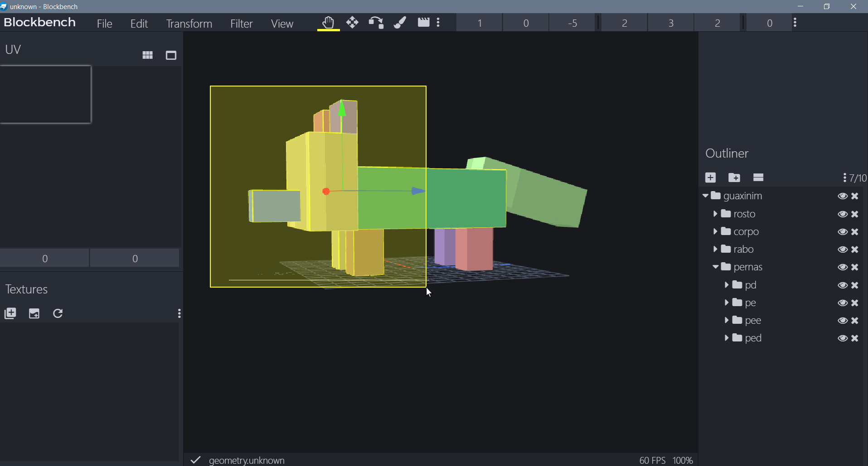Open the Transform menu
The height and width of the screenshot is (466, 868).
[x=189, y=23]
